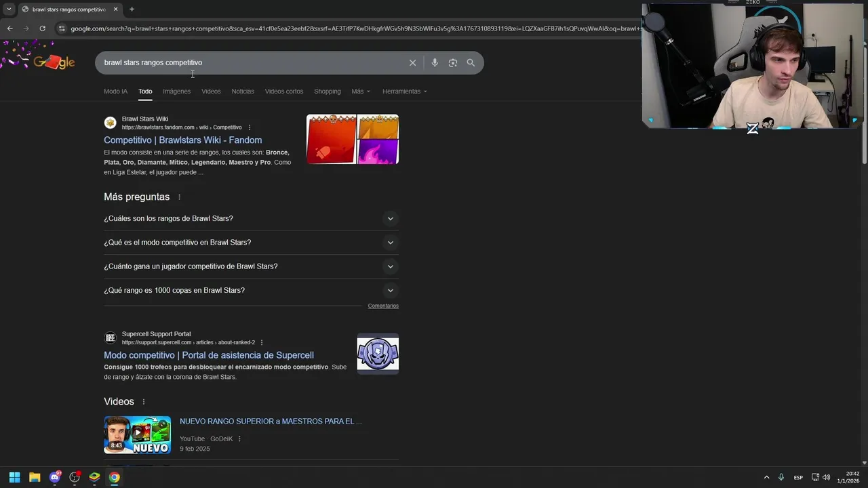The height and width of the screenshot is (488, 868).
Task: Open Google Lens image search
Action: 453,62
